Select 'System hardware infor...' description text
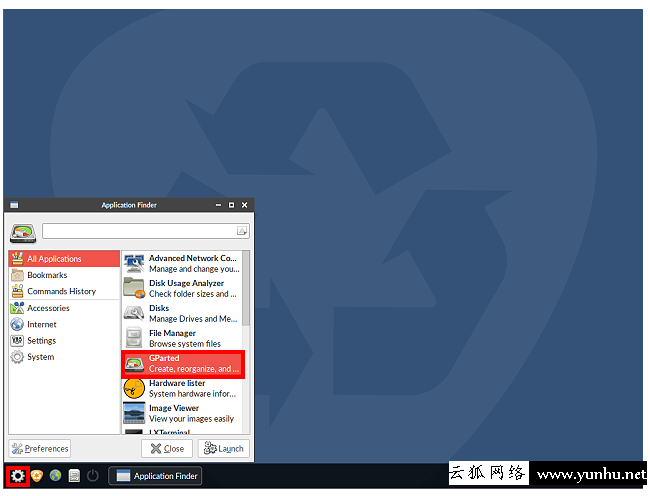Image resolution: width=650 pixels, height=496 pixels. tap(193, 394)
